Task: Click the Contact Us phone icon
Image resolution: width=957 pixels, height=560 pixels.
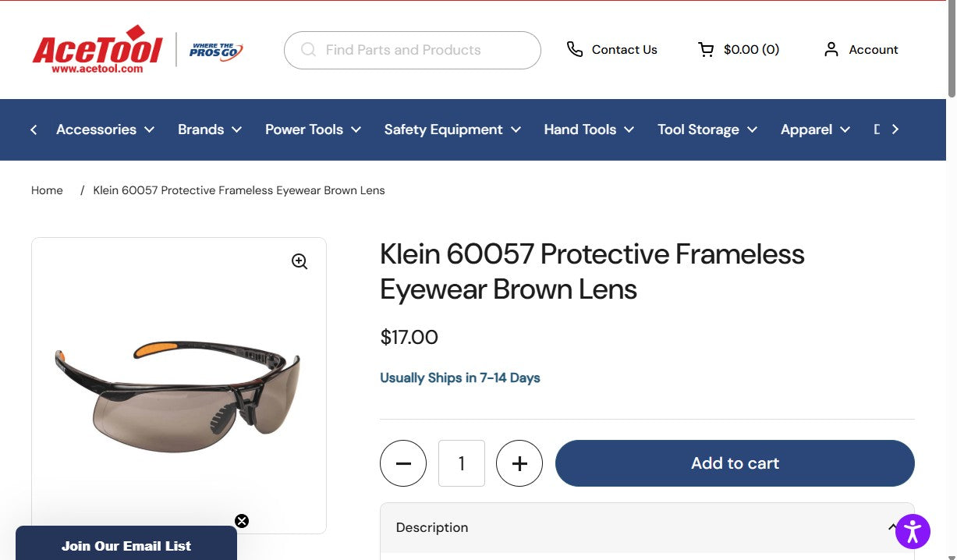Action: point(575,48)
